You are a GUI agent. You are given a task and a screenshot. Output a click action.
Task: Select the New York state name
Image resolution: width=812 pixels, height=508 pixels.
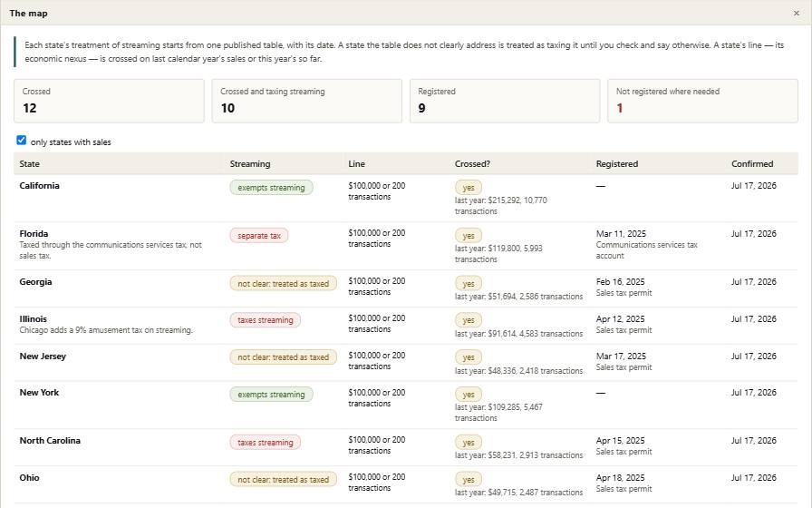click(x=39, y=393)
